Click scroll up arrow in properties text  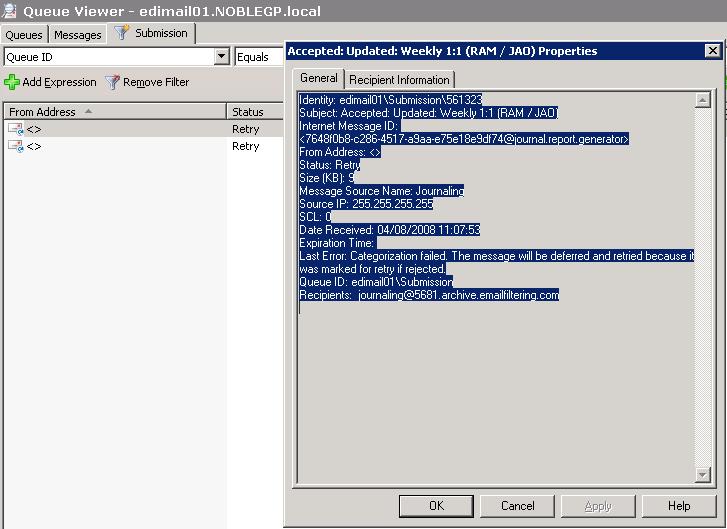703,100
